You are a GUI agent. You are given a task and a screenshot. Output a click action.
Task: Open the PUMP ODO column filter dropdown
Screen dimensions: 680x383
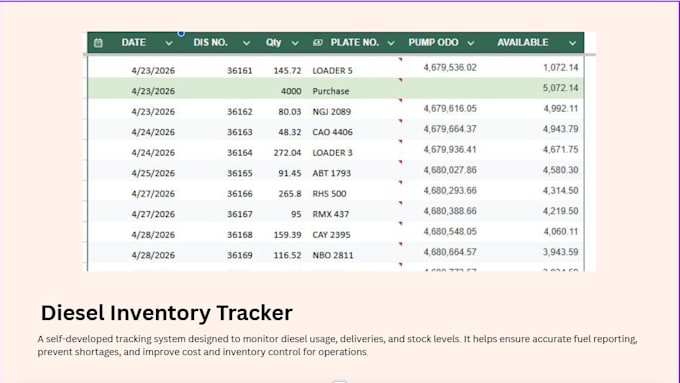(471, 43)
